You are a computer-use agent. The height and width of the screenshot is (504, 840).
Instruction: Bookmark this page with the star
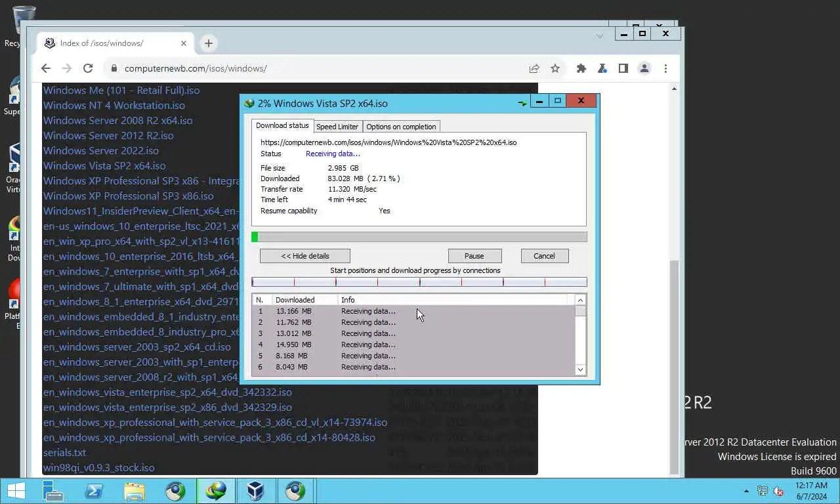(x=555, y=68)
